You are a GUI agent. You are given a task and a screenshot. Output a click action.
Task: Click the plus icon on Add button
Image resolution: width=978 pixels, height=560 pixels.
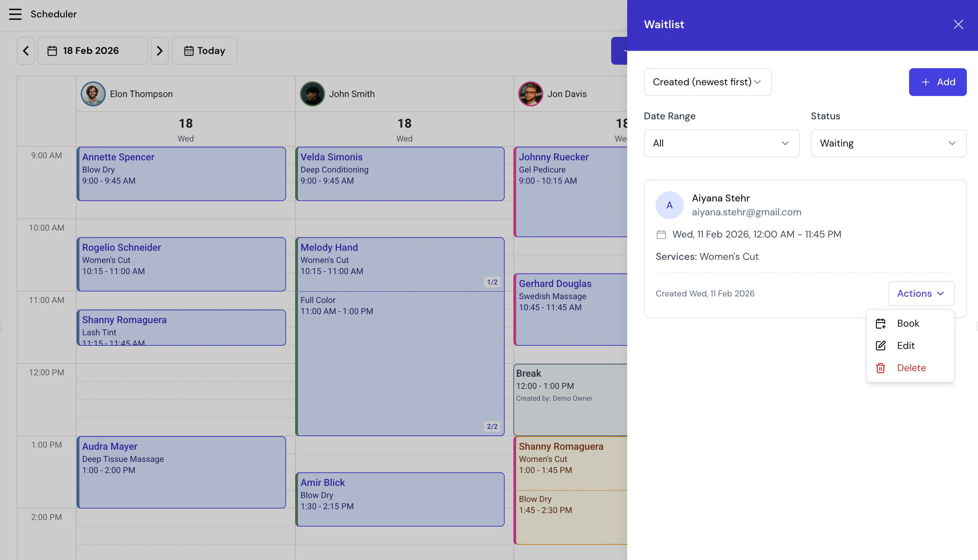coord(925,82)
